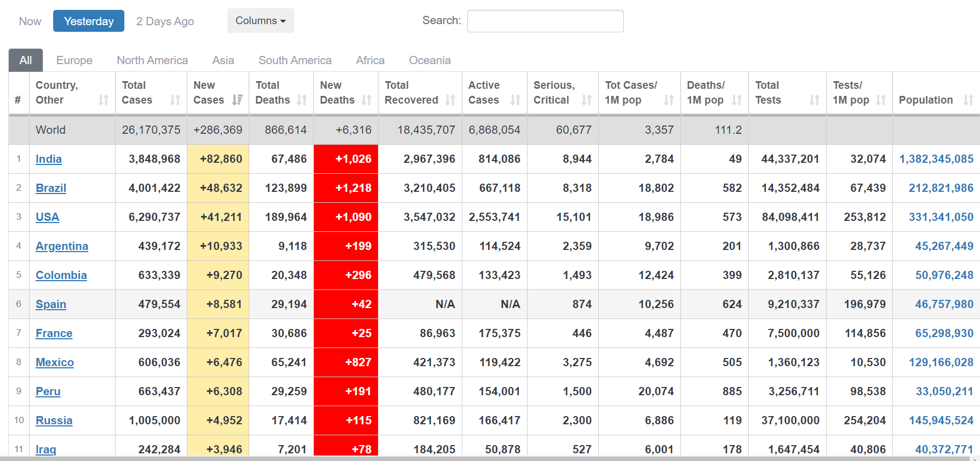Select Russia total tests 37,100,000
This screenshot has width=980, height=461.
[x=788, y=420]
